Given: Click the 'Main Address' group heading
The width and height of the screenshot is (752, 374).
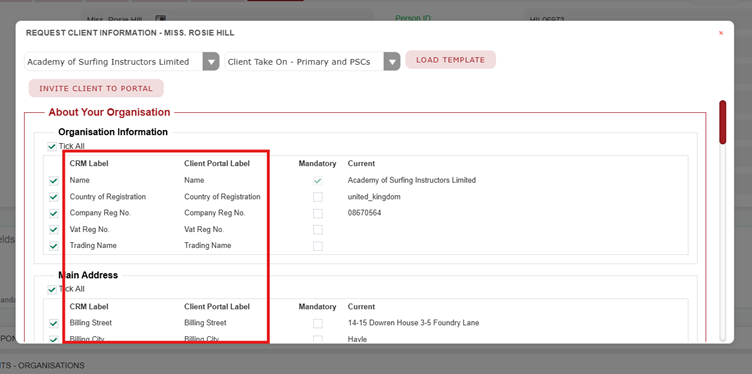Looking at the screenshot, I should [x=88, y=275].
